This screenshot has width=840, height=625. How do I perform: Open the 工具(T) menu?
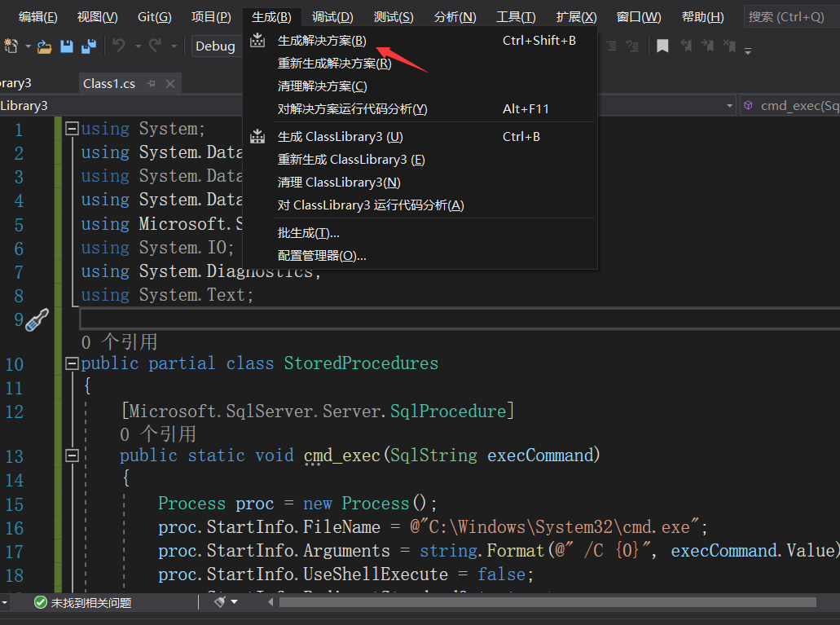(x=516, y=17)
